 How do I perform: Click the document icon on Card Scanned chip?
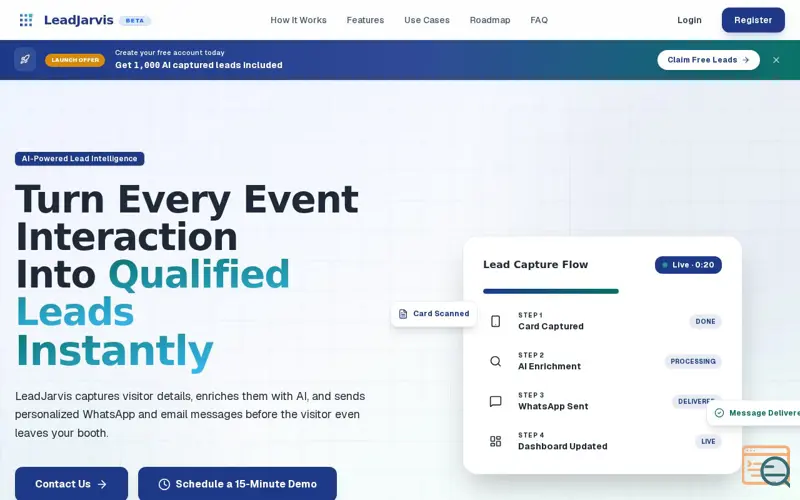point(403,314)
